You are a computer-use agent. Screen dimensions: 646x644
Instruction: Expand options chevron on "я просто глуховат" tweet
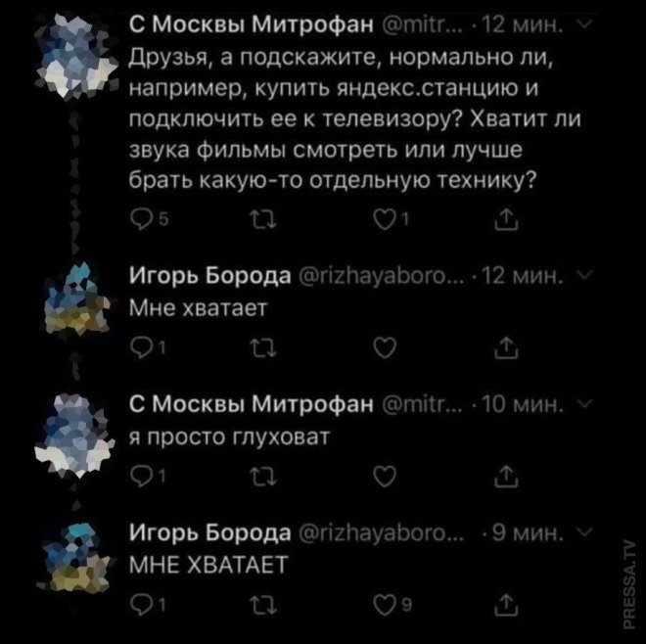click(581, 405)
